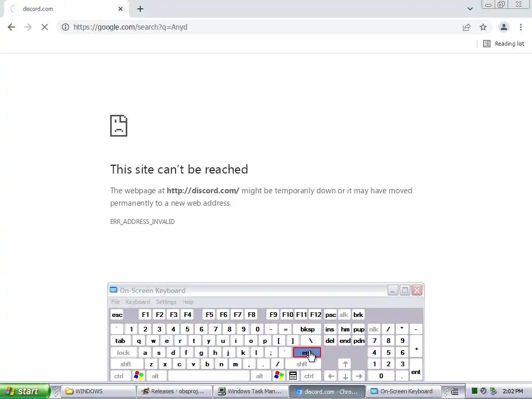Open Chrome's three-dot menu

[x=521, y=27]
